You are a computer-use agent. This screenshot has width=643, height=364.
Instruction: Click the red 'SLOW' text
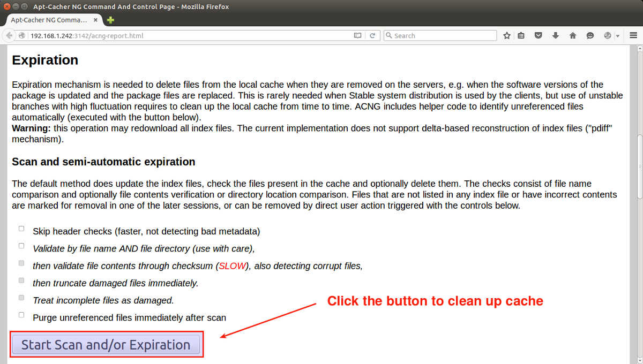(231, 266)
